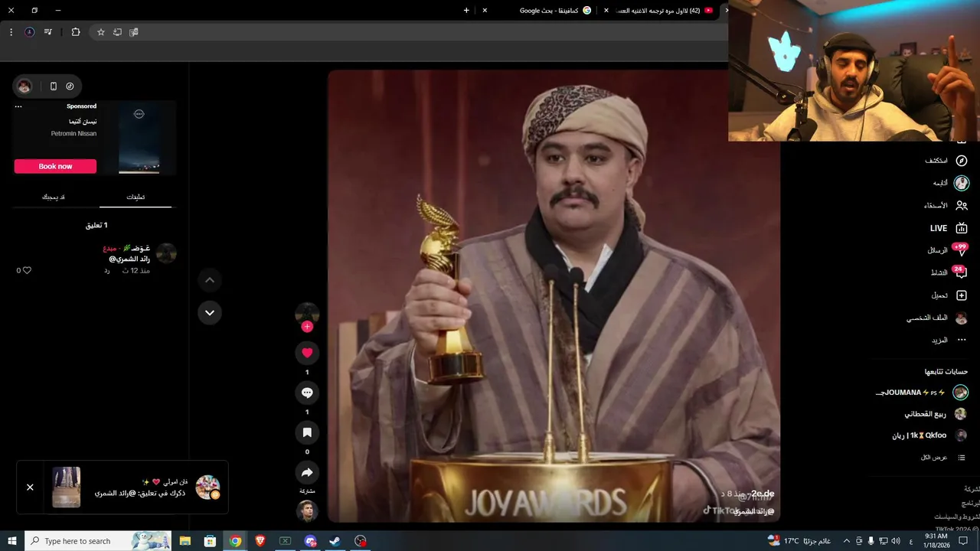Open Steam from the taskbar
Image resolution: width=980 pixels, height=551 pixels.
(x=335, y=541)
